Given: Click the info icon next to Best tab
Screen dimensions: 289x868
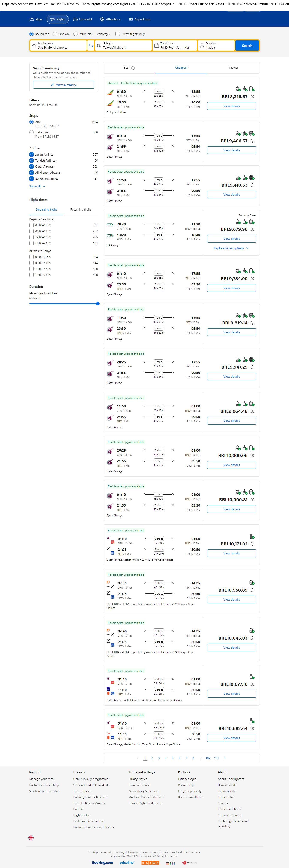Looking at the screenshot, I should tap(133, 68).
